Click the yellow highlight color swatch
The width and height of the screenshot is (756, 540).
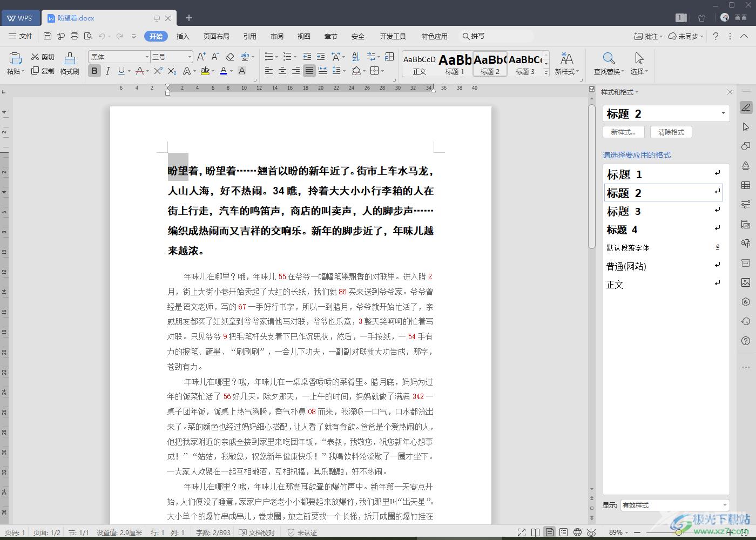tap(205, 71)
